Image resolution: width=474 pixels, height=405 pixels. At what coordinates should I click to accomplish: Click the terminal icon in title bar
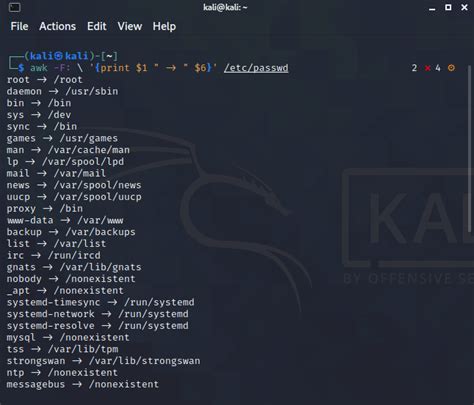15,7
